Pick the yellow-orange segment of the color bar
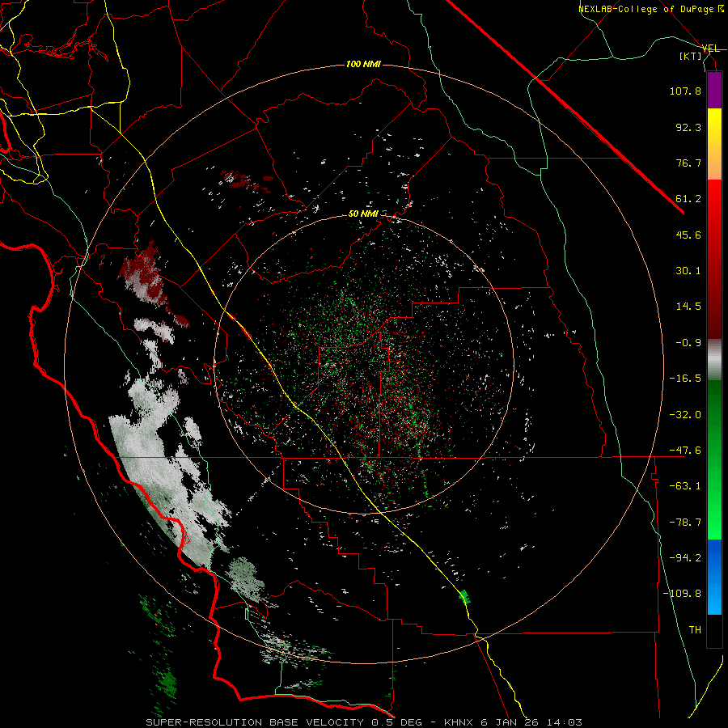 (714, 144)
